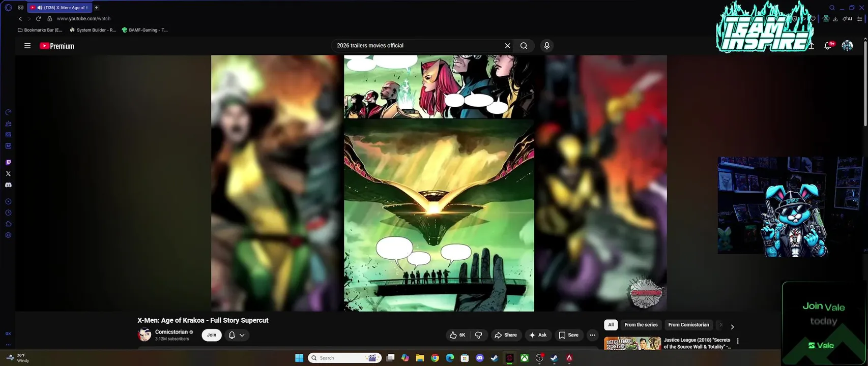Screen dimensions: 868x366
Task: Open X in the Opera sidebar
Action: [8, 174]
